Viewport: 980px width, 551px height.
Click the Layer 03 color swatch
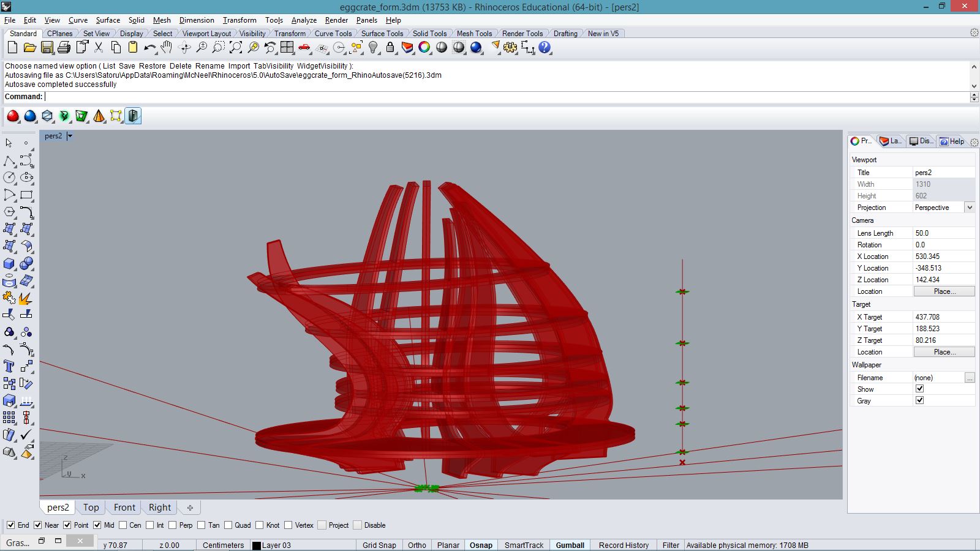click(x=257, y=545)
